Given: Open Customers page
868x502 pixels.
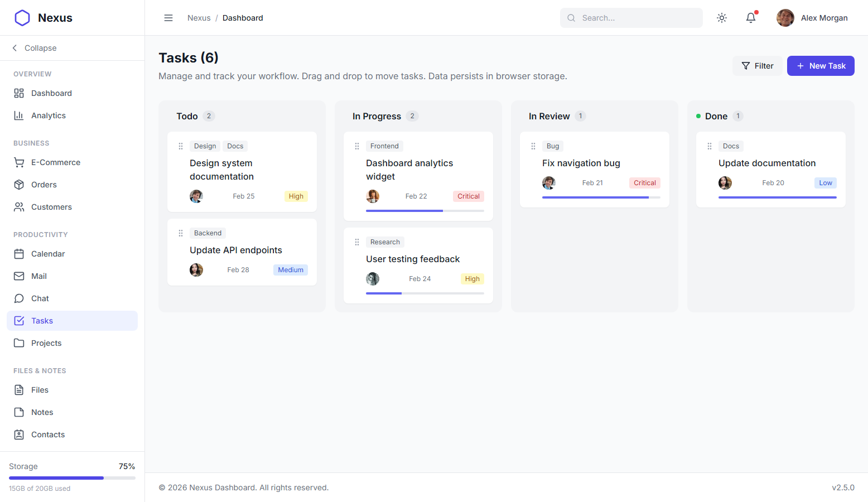Looking at the screenshot, I should point(72,207).
